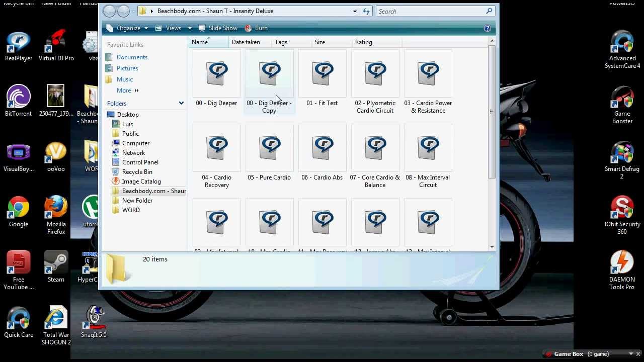Launch the Google Chrome shortcut
Viewport: 644px width, 362px height.
(19, 212)
